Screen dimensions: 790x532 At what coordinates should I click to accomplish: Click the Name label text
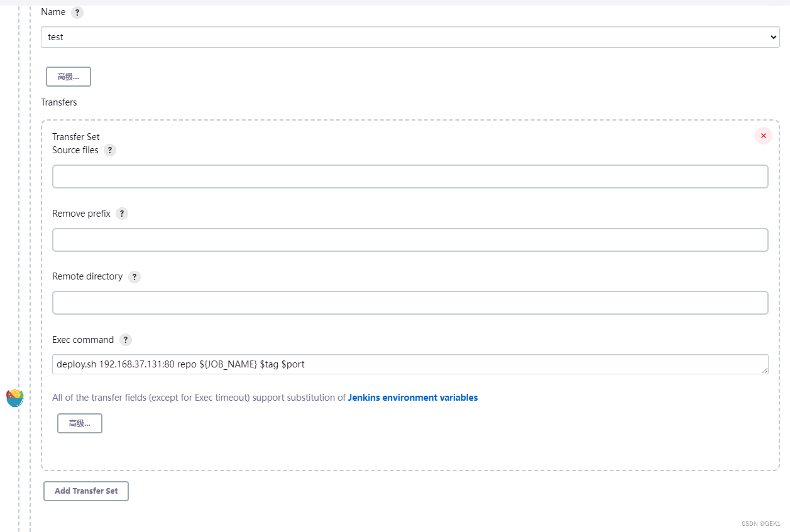(x=53, y=12)
